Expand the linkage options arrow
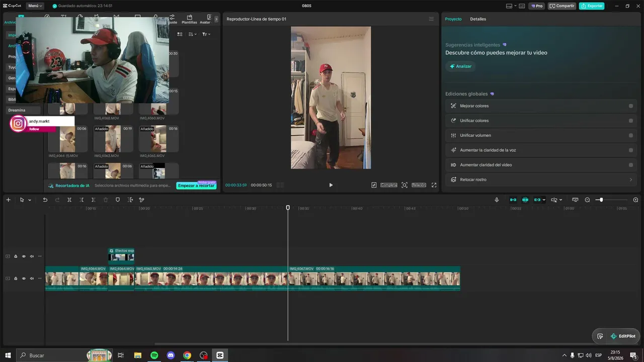Screen dimensions: 644x362 [544, 200]
